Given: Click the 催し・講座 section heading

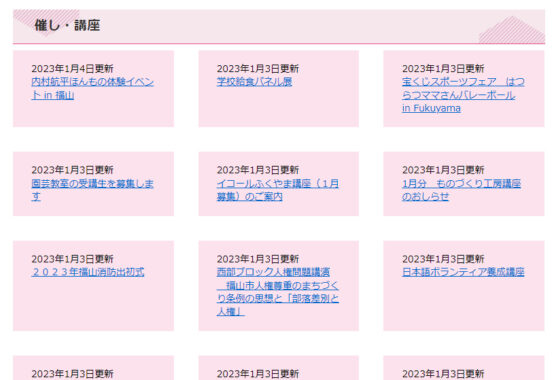Looking at the screenshot, I should [67, 25].
